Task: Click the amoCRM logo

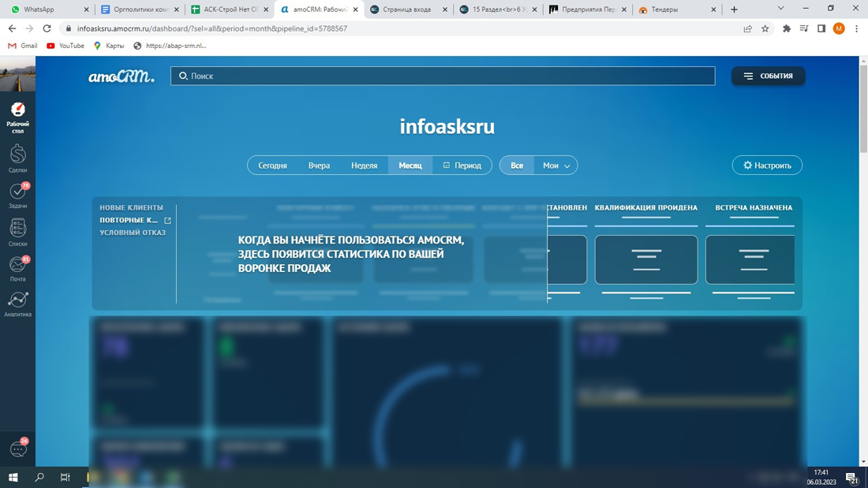Action: click(x=122, y=76)
